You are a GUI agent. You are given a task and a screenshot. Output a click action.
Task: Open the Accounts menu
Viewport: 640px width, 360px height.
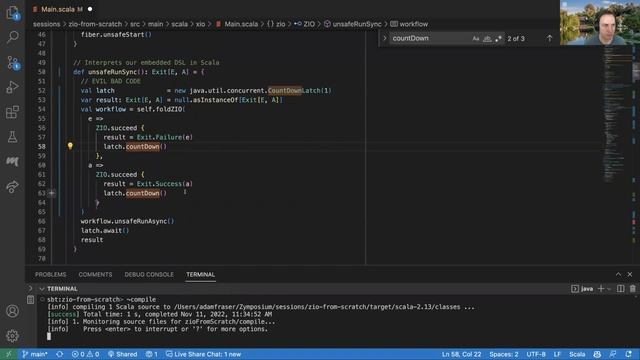coord(13,311)
